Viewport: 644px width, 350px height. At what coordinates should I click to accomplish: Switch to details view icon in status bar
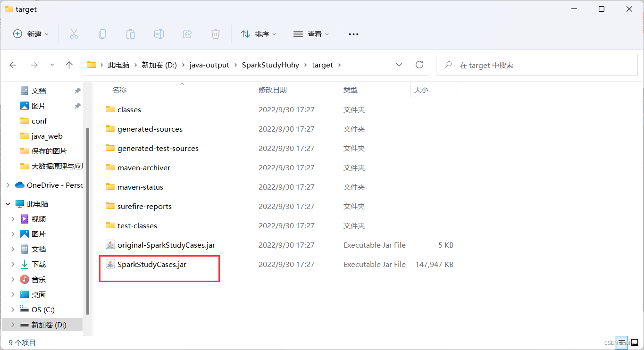[x=622, y=343]
